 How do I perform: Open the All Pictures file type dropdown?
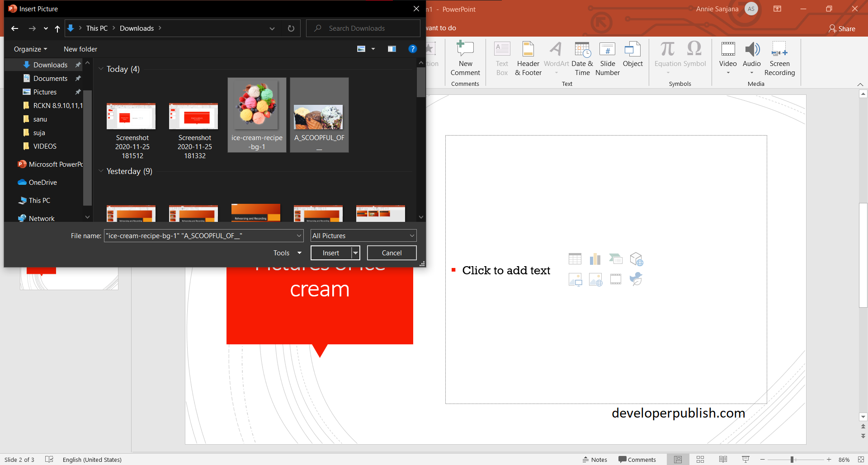pos(363,235)
